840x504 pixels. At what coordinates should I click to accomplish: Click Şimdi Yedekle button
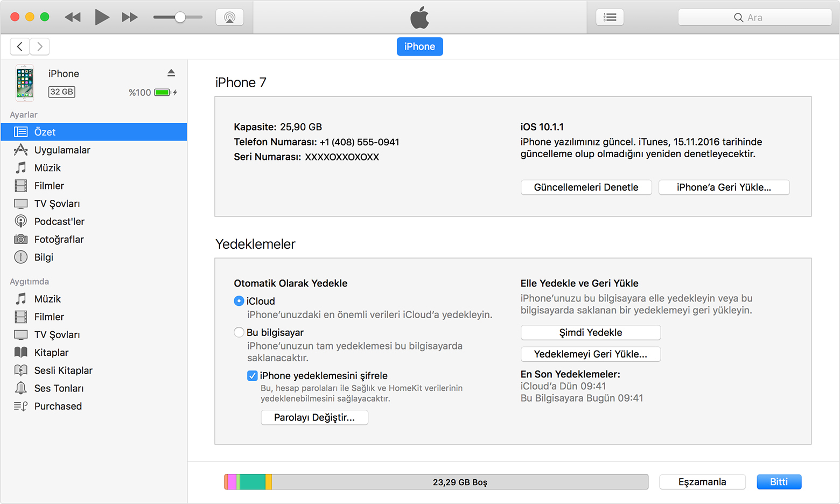coord(591,333)
